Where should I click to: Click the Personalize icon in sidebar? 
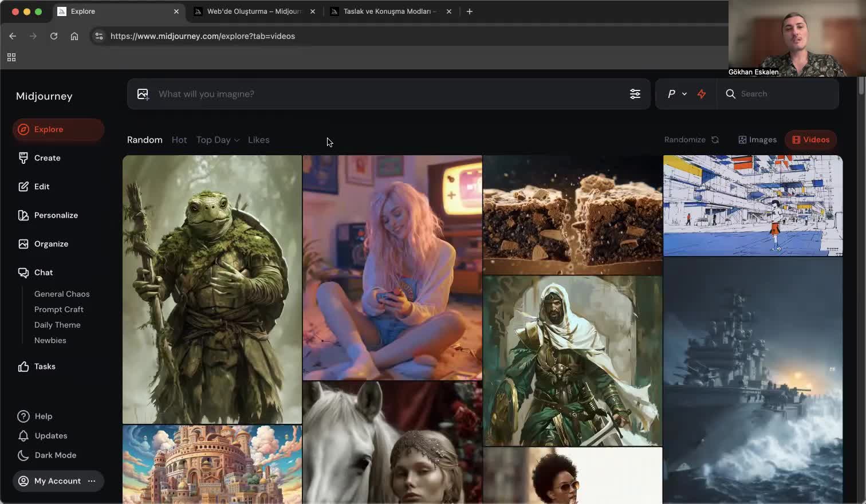pos(23,215)
